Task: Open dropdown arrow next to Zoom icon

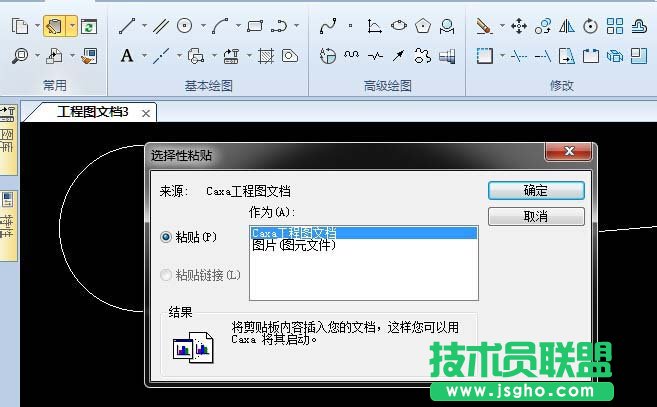Action: (x=37, y=55)
